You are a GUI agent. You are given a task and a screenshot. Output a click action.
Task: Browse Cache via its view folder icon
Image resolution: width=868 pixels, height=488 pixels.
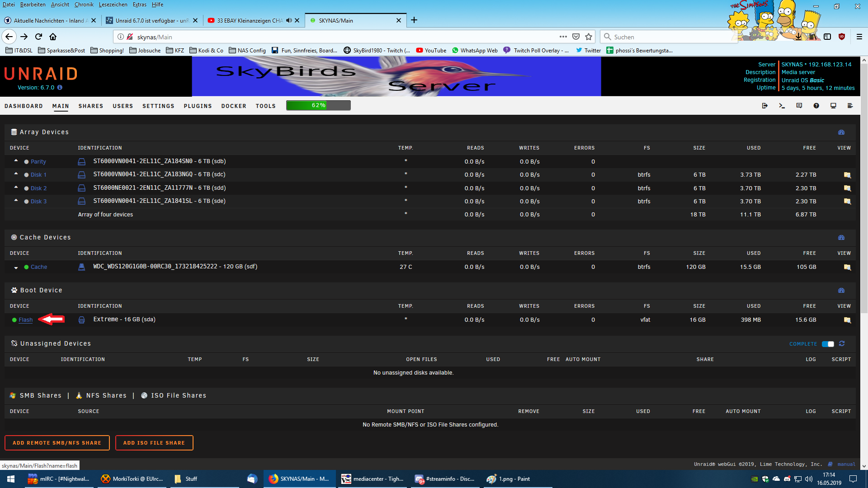tap(847, 267)
